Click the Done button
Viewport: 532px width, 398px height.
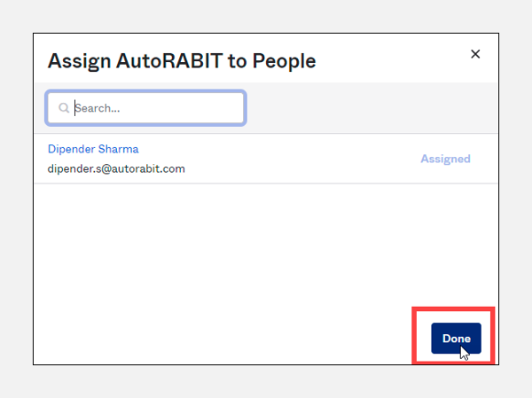click(456, 338)
